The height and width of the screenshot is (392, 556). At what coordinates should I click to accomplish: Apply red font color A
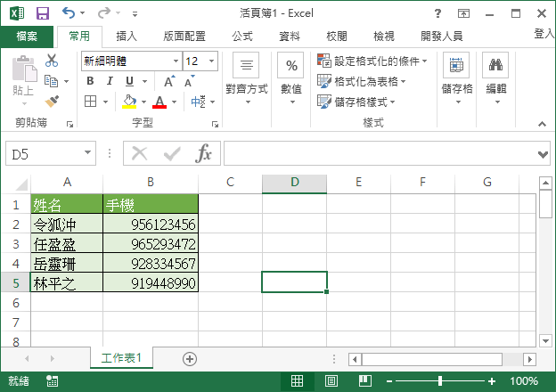[159, 102]
